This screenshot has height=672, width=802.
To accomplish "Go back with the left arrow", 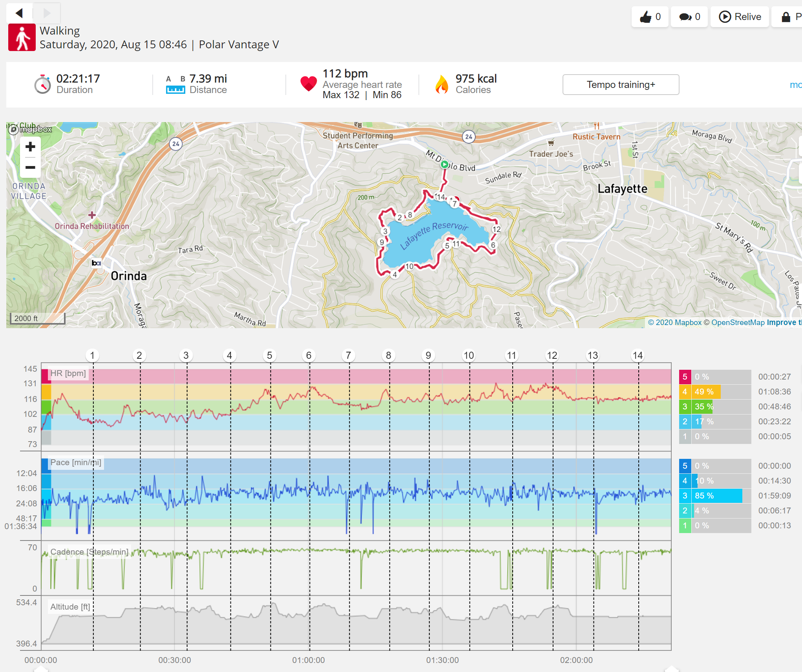I will coord(19,13).
